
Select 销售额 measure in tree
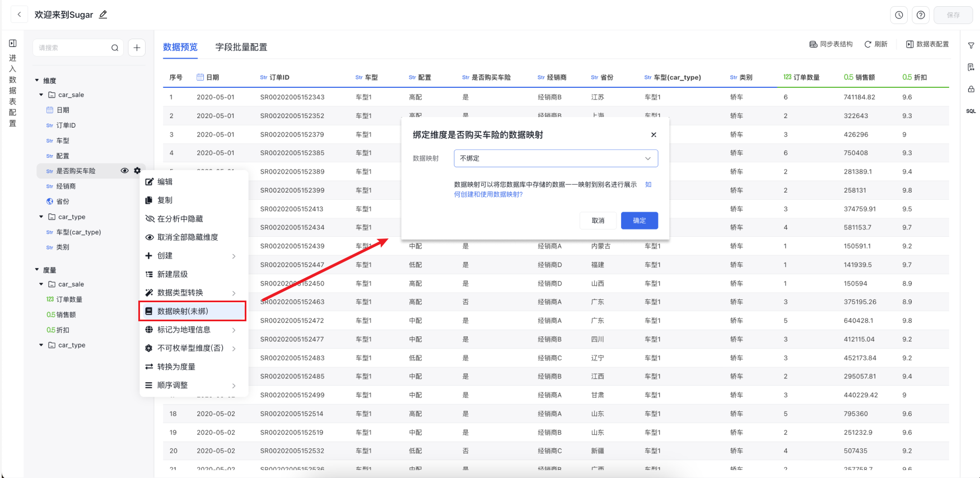click(66, 315)
